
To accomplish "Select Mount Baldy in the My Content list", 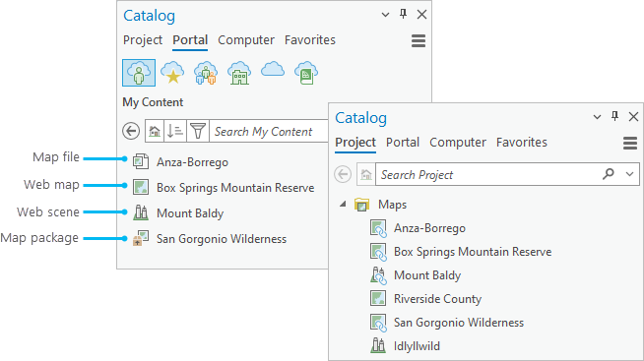I will (190, 213).
